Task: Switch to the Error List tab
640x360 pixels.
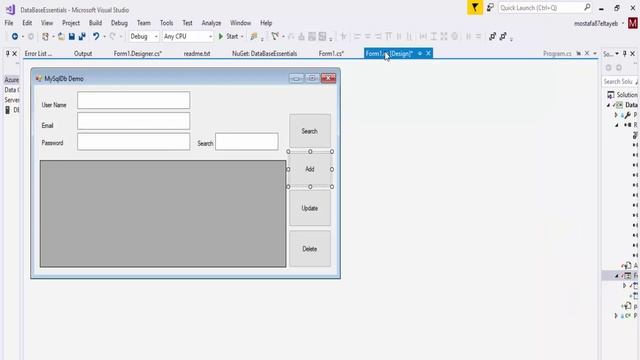Action: (x=38, y=53)
